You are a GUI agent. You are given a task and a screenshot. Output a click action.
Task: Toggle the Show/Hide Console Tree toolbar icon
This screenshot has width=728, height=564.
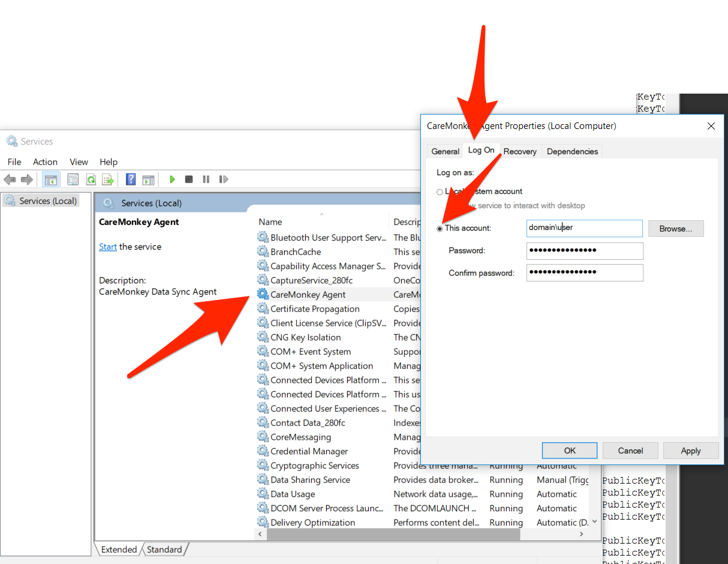[x=51, y=179]
